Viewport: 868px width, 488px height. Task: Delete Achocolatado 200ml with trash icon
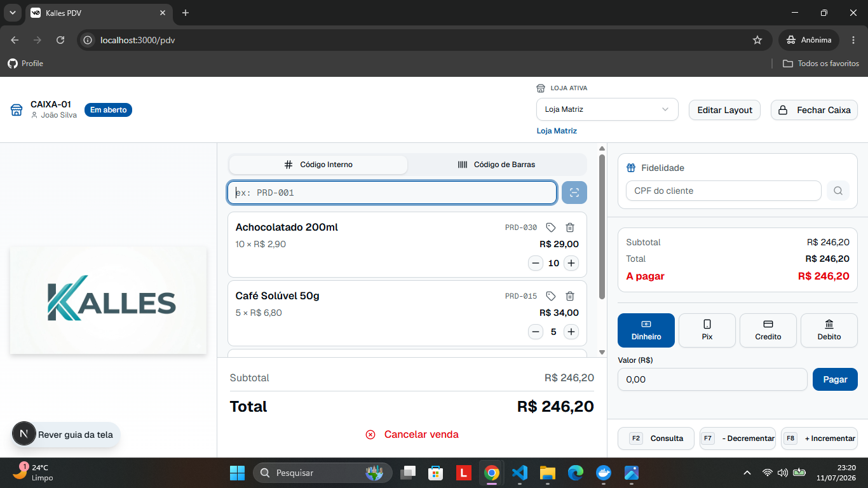[570, 227]
